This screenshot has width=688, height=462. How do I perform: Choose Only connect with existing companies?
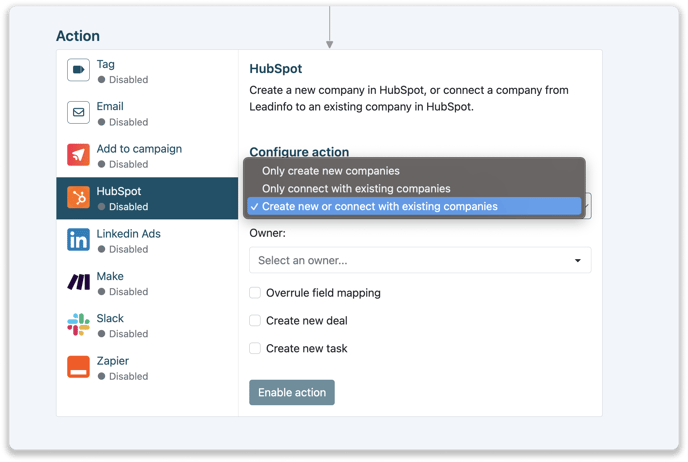tap(356, 188)
